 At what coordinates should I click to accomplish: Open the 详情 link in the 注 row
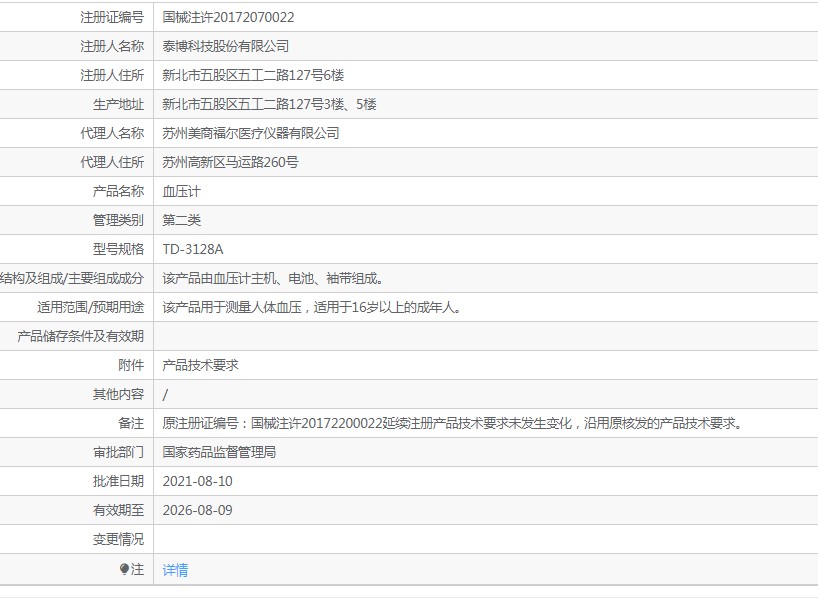click(175, 570)
